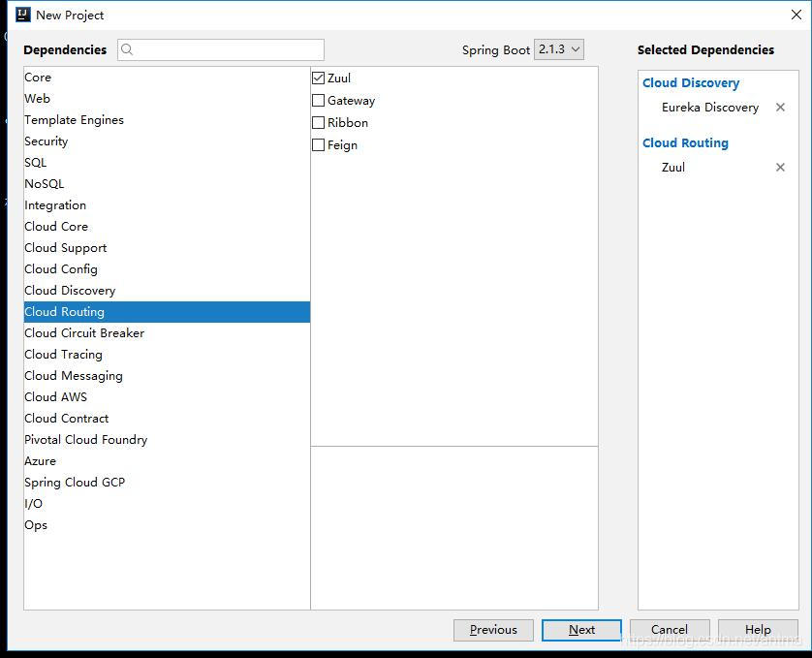Select the Cloud Discovery category

pos(70,291)
